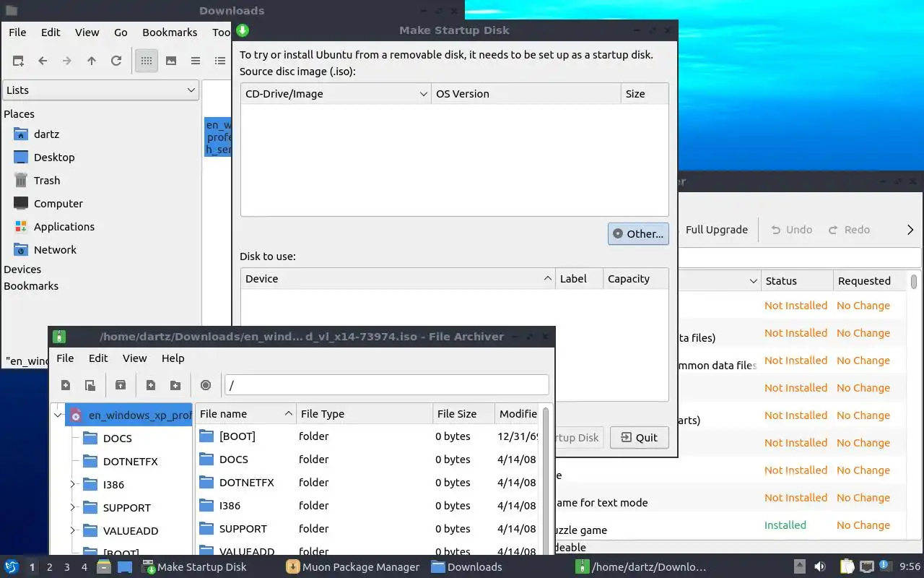Image resolution: width=924 pixels, height=578 pixels.
Task: Click the New tab icon in Downloads window
Action: pos(18,61)
